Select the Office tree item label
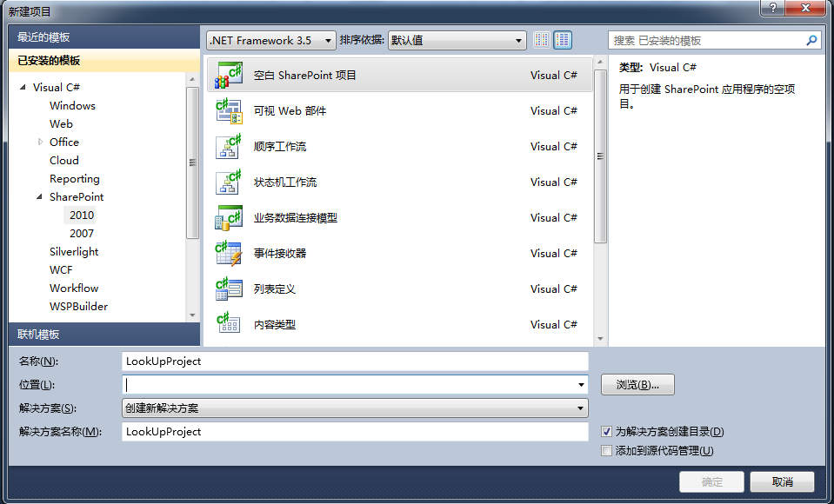 tap(64, 142)
